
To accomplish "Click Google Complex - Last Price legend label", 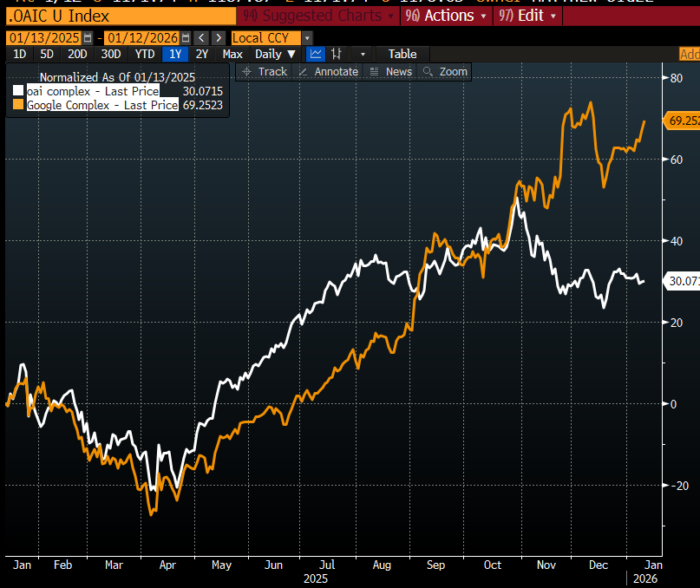I will [x=102, y=105].
